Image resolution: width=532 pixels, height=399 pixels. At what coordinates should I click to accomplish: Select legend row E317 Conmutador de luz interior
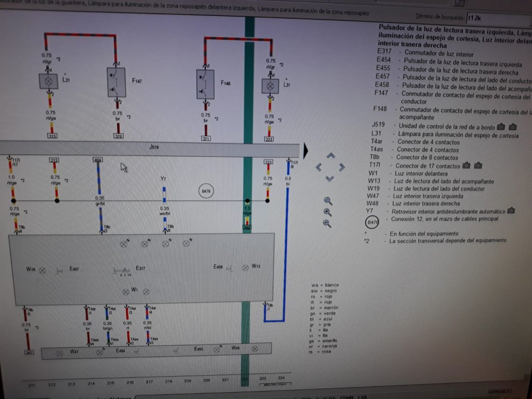point(426,53)
